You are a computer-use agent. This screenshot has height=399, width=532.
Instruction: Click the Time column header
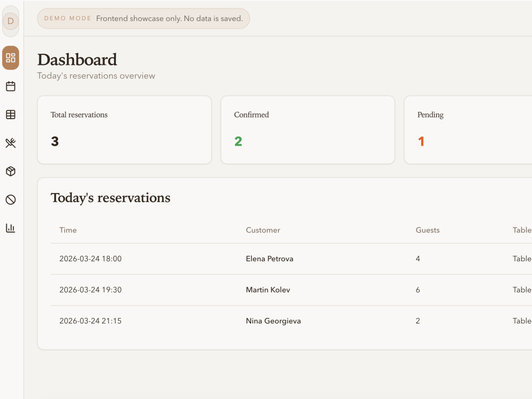coord(68,230)
